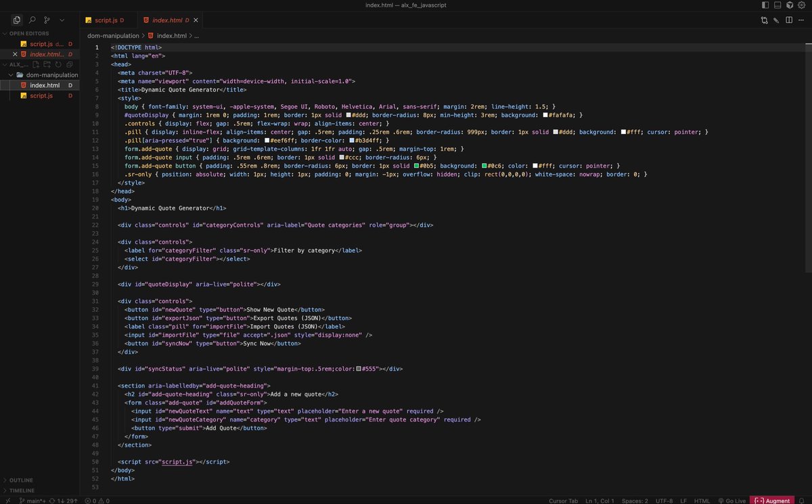812x504 pixels.
Task: Click the #fafafa color swatch
Action: tap(545, 116)
